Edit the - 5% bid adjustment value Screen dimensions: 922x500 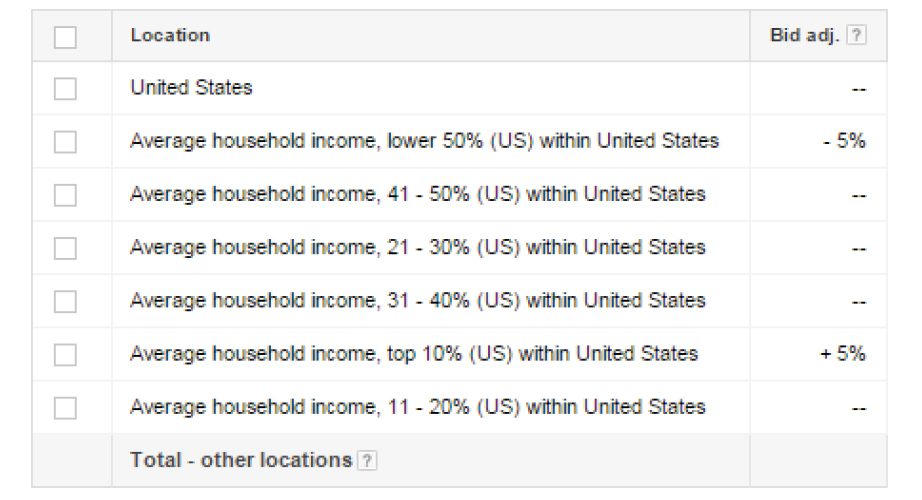(844, 141)
